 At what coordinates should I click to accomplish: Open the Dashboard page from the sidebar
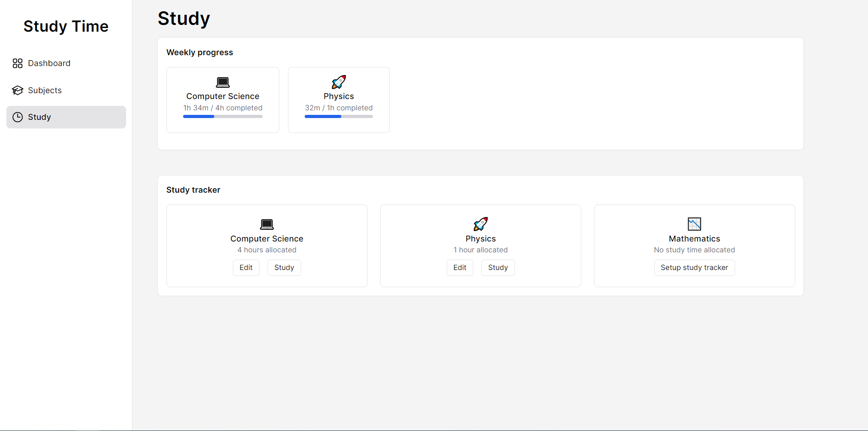coord(49,63)
